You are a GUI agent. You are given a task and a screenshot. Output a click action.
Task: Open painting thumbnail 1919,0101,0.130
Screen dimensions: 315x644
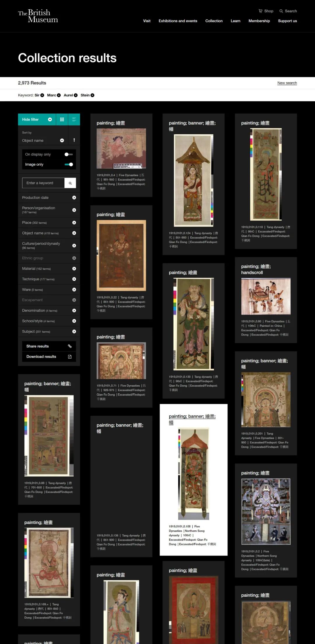194,324
